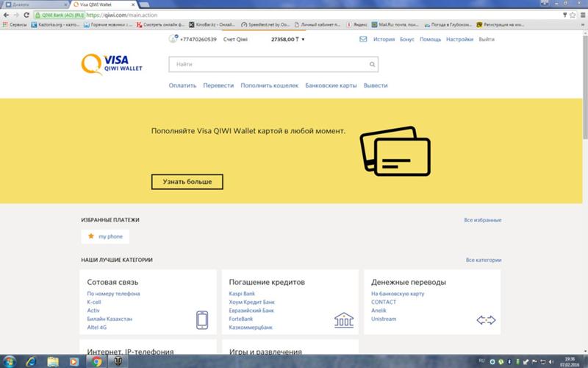Click the browser Forward arrow

click(16, 15)
